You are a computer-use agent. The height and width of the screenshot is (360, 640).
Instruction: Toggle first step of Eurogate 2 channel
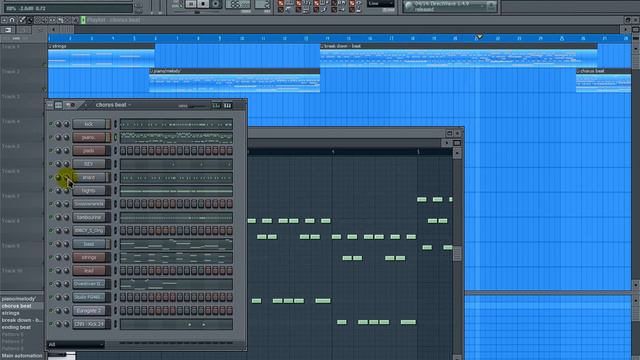(123, 311)
